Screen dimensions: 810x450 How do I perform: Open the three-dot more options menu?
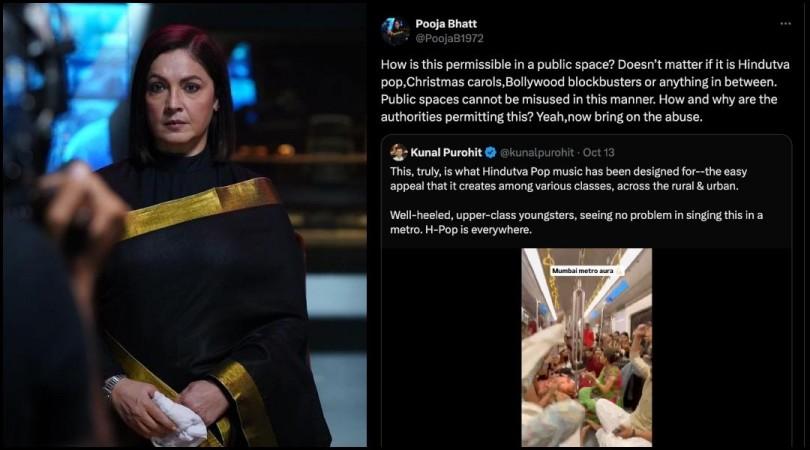pos(785,24)
